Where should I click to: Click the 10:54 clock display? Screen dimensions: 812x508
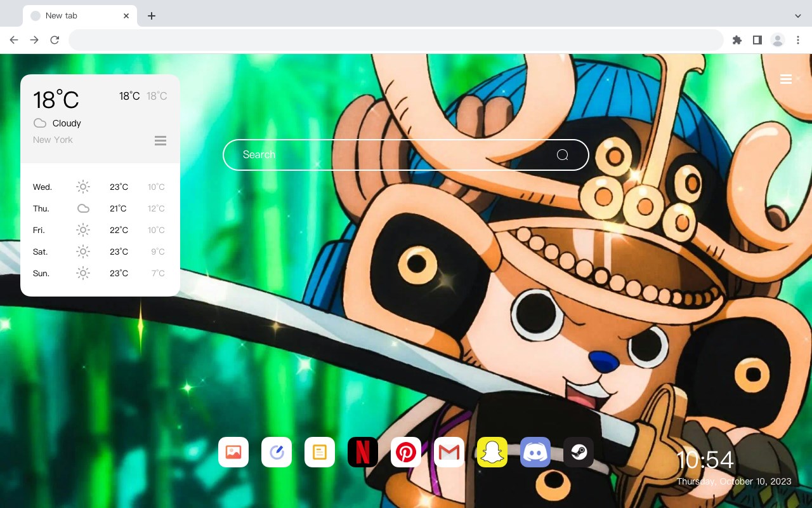[705, 460]
